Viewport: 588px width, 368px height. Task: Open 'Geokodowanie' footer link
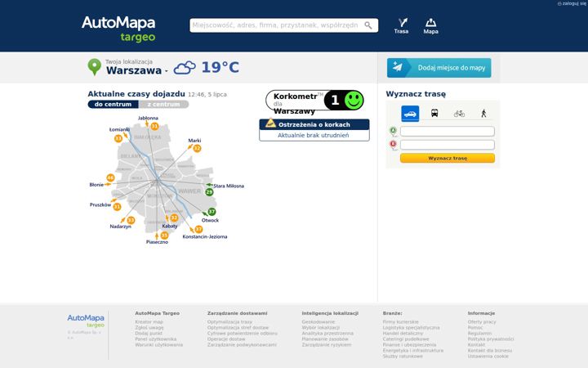[x=318, y=322]
